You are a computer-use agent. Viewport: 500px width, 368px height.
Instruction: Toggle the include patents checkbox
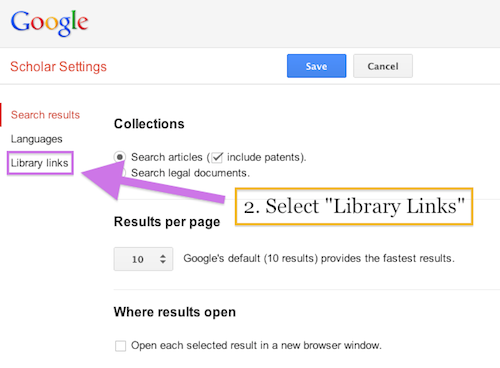217,157
